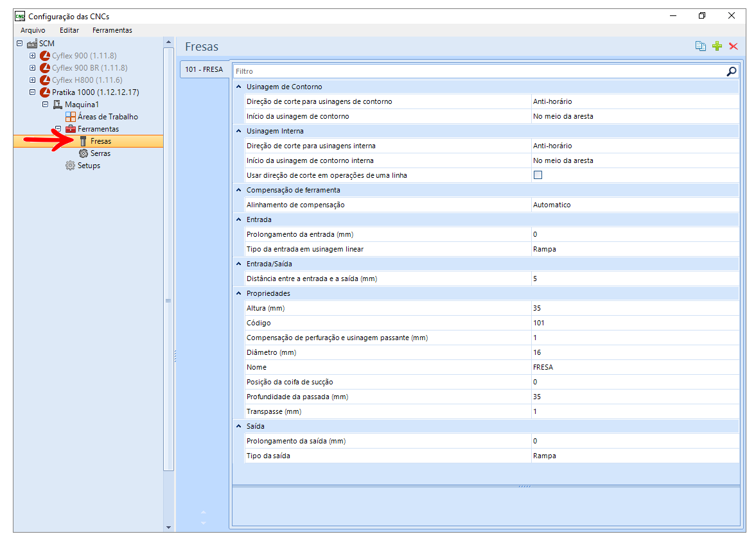Click the CNC app icon in title bar
The height and width of the screenshot is (541, 756).
coord(20,17)
